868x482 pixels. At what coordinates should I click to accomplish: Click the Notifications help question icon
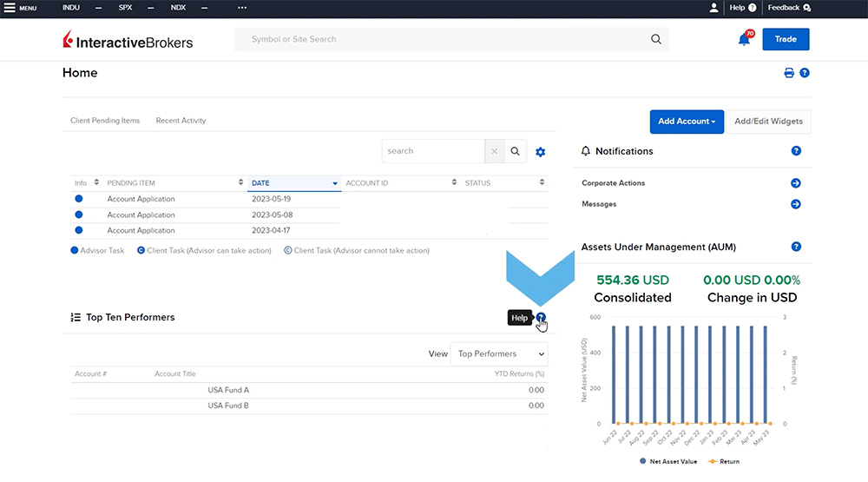pyautogui.click(x=796, y=151)
